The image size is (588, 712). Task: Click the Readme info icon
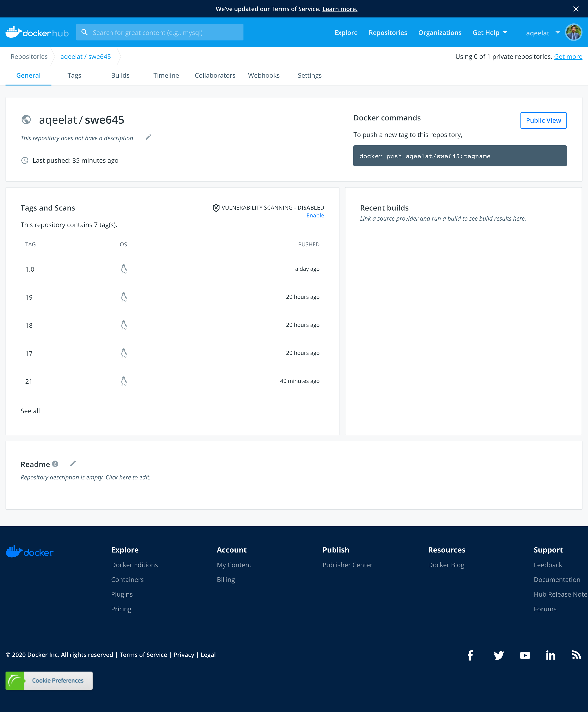[55, 464]
